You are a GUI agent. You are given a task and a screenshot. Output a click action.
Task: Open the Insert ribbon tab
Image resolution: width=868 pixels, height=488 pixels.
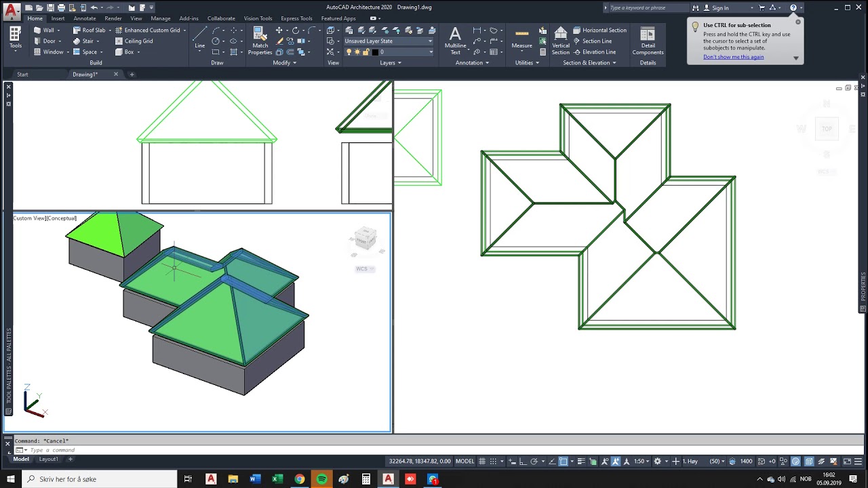[x=58, y=18]
